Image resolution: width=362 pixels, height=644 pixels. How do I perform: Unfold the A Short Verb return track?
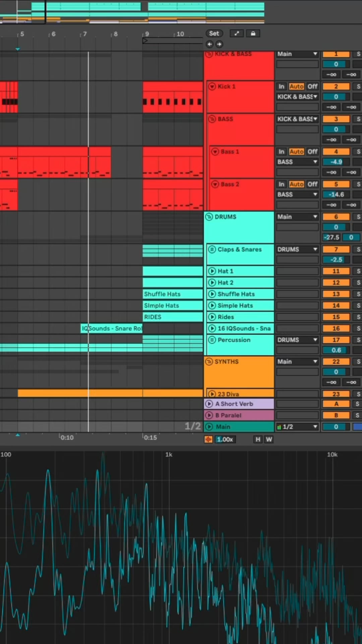click(x=209, y=404)
